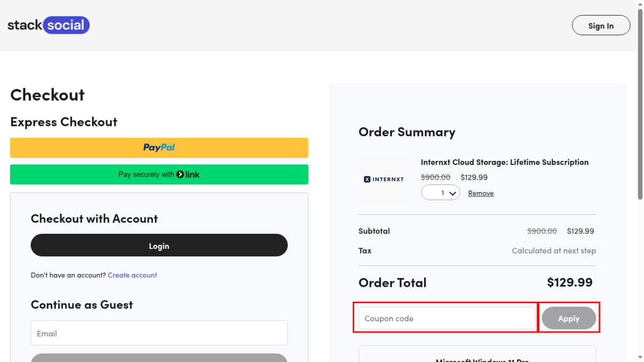Image resolution: width=644 pixels, height=362 pixels.
Task: Choose Pay securely with Link
Action: coord(159,174)
